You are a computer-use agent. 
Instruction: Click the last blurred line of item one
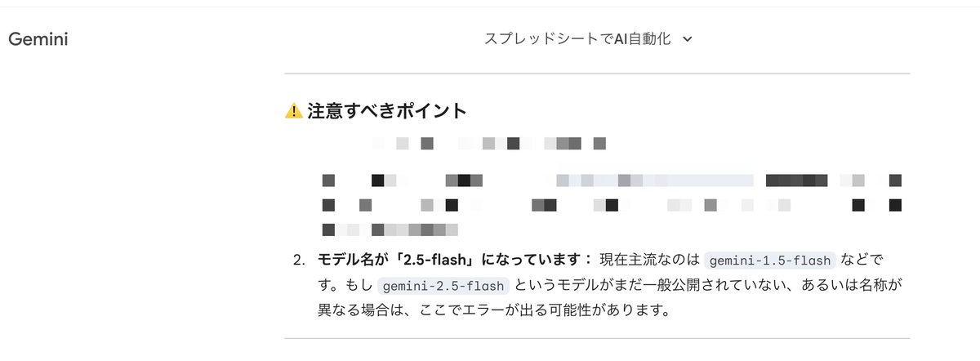[390, 230]
